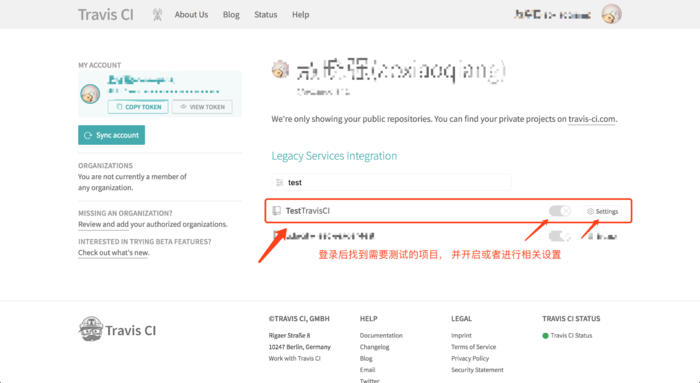Open the user avatar in top-right corner

pos(611,14)
